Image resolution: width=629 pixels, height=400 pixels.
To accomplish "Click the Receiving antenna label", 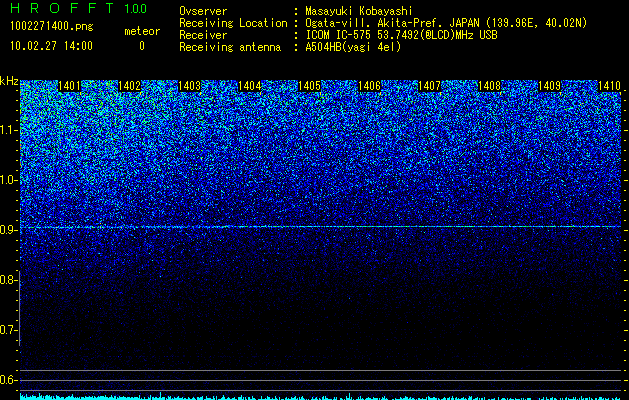I will click(230, 47).
